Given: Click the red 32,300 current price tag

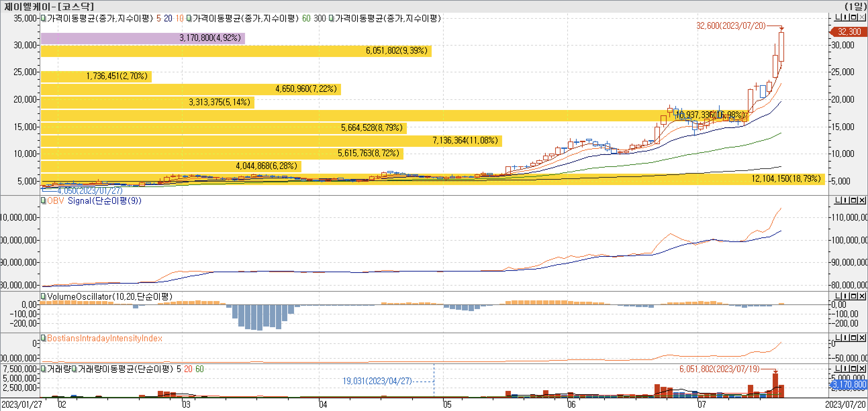Looking at the screenshot, I should coord(849,32).
